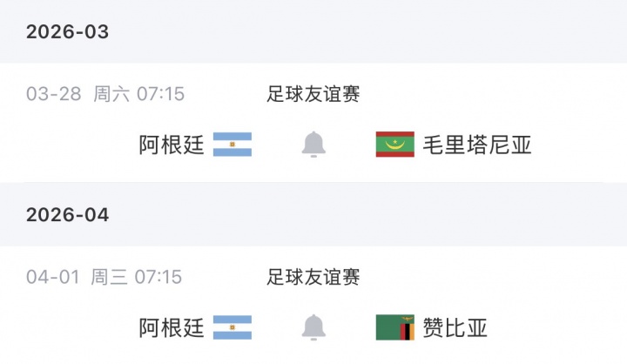
Task: Tap the Zambia flag icon
Action: click(x=394, y=327)
